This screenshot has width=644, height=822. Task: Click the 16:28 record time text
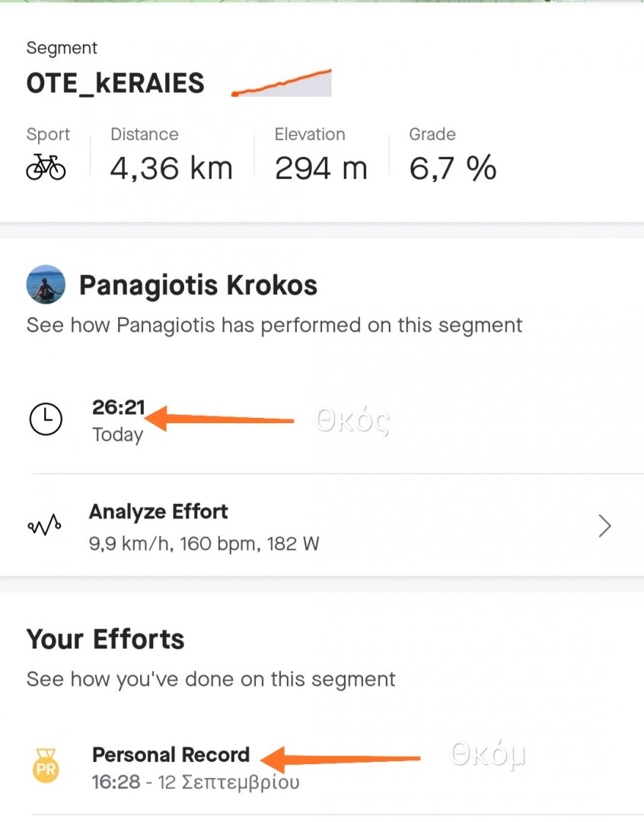coord(116,782)
